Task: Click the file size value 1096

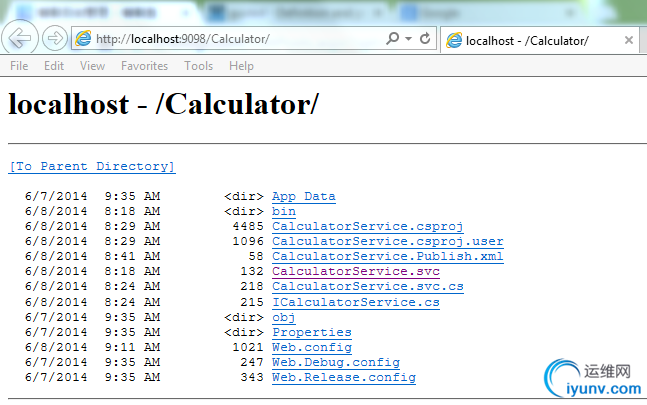Action: tap(248, 241)
